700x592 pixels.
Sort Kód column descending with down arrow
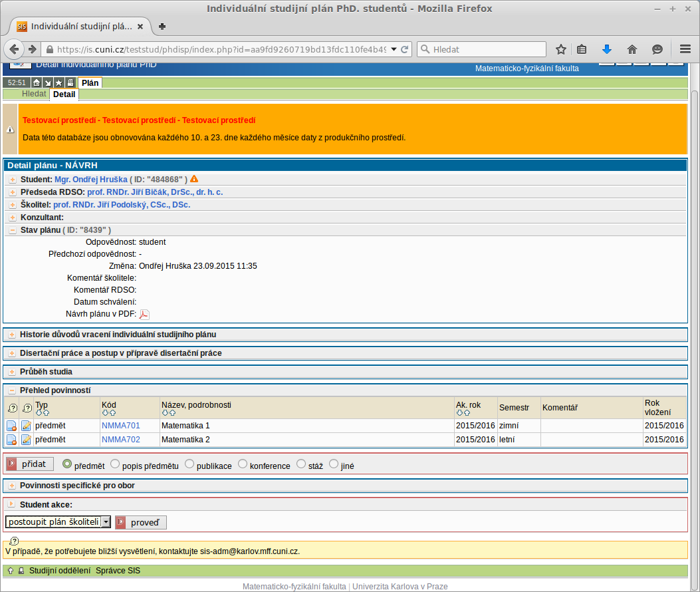click(105, 413)
